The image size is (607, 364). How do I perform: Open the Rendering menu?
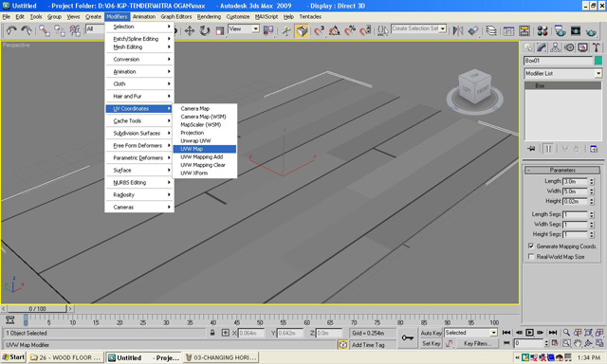coord(209,17)
